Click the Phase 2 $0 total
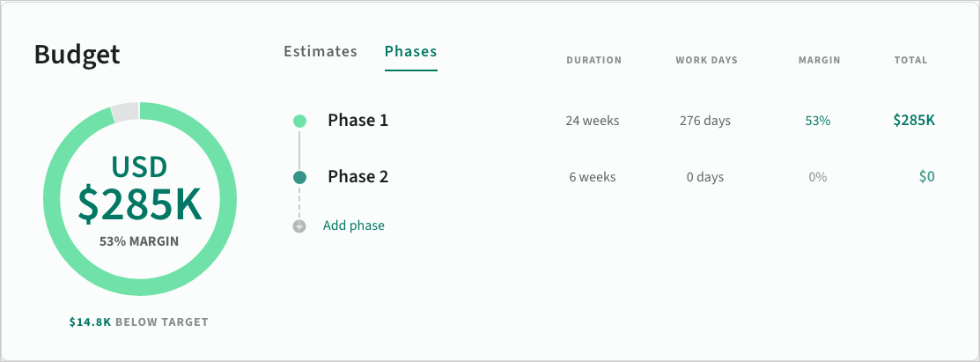Image resolution: width=980 pixels, height=362 pixels. click(x=926, y=177)
